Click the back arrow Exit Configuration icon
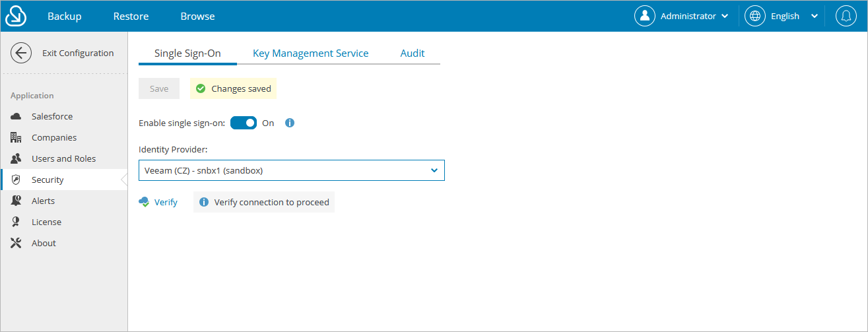 click(21, 53)
